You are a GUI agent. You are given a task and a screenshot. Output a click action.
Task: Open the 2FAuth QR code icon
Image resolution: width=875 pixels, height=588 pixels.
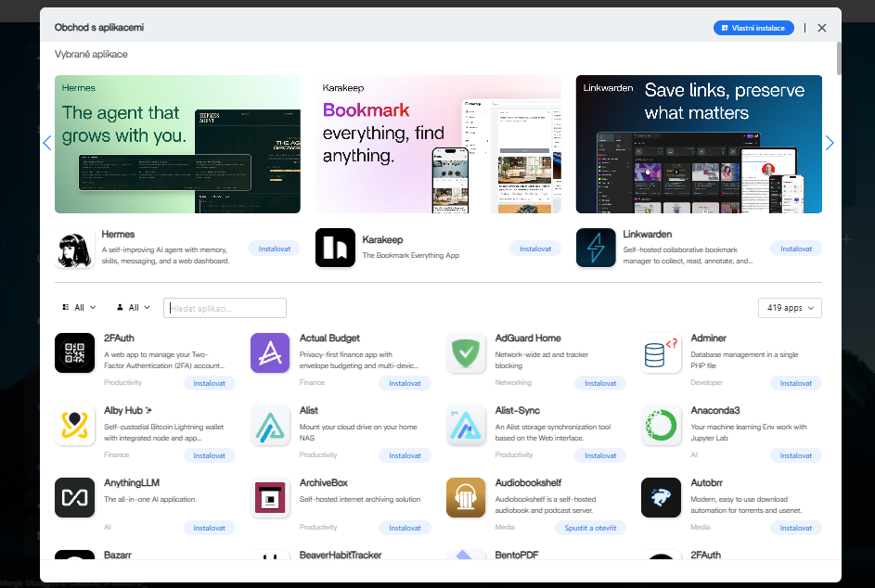(x=75, y=352)
